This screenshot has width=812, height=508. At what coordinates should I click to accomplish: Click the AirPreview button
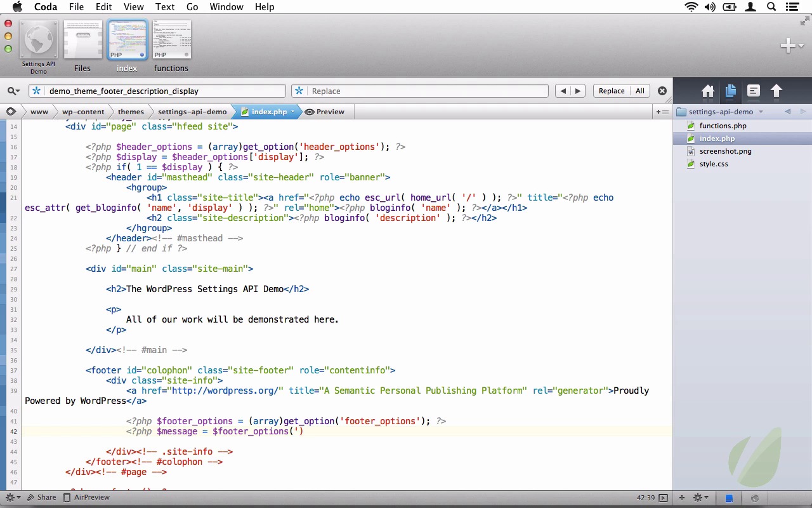click(x=87, y=497)
